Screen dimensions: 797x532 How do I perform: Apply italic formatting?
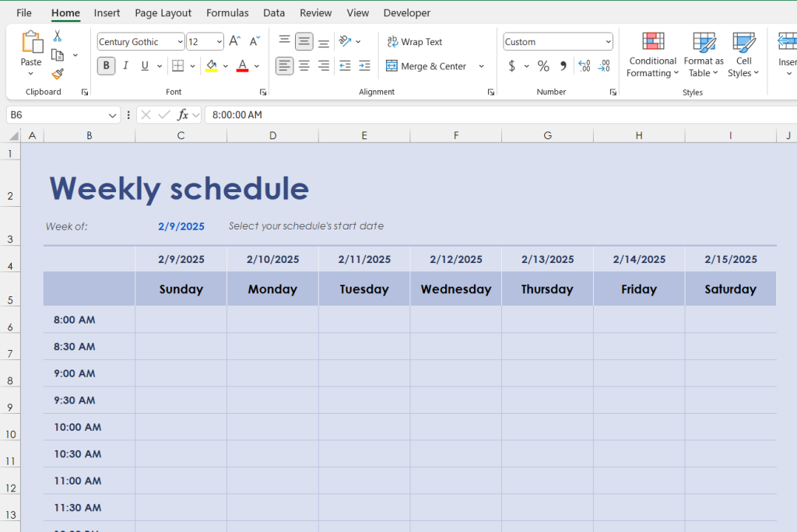pos(125,66)
